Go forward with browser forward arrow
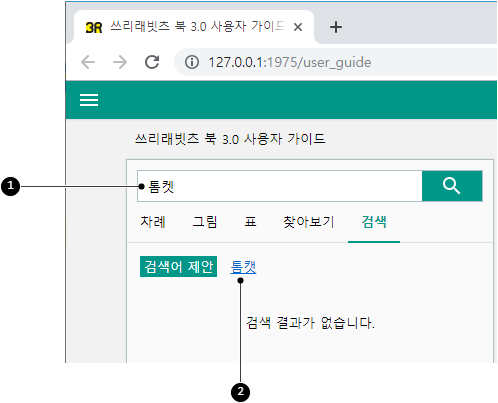The width and height of the screenshot is (498, 403). pos(120,62)
